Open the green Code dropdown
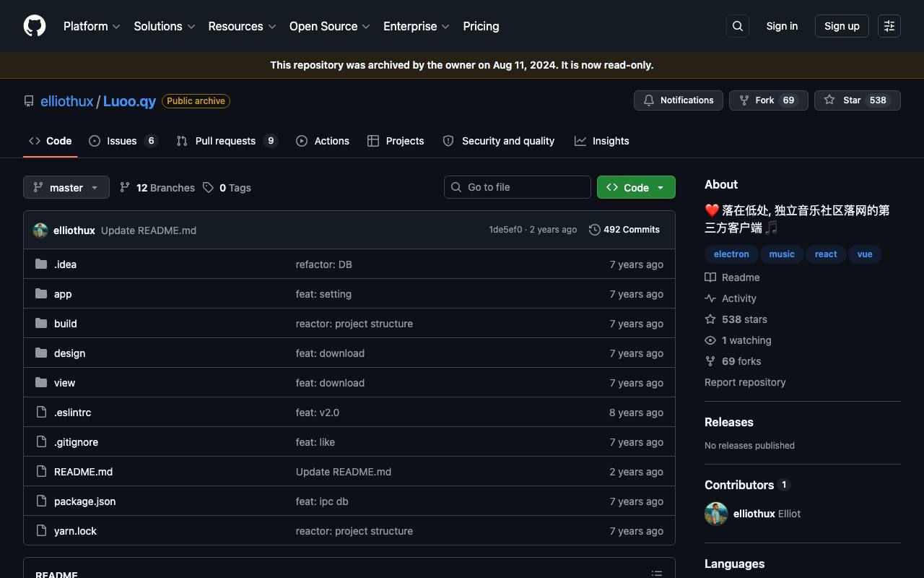The height and width of the screenshot is (578, 924). [x=636, y=187]
